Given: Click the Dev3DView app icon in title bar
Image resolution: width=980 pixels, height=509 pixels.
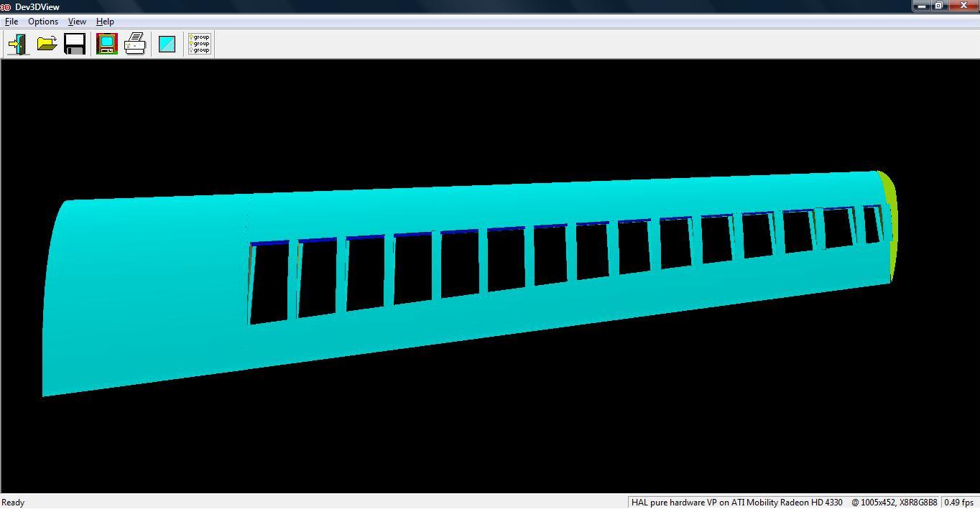Looking at the screenshot, I should tap(5, 6).
